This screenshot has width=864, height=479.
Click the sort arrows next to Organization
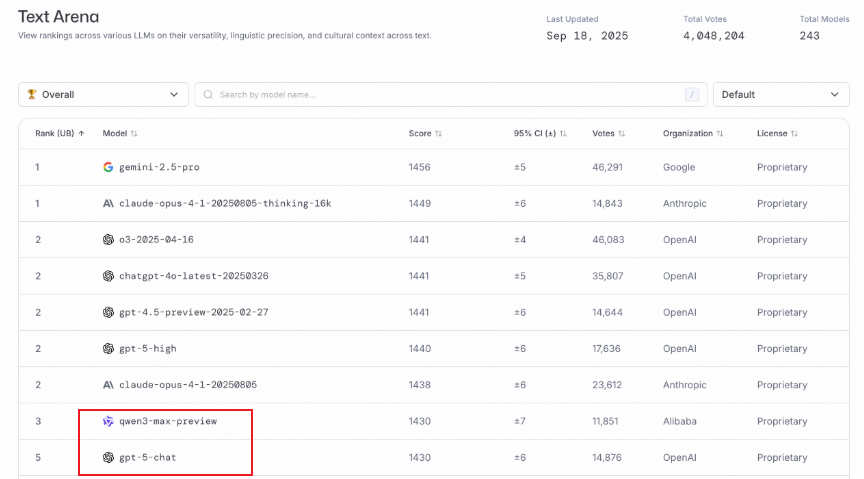click(x=720, y=133)
